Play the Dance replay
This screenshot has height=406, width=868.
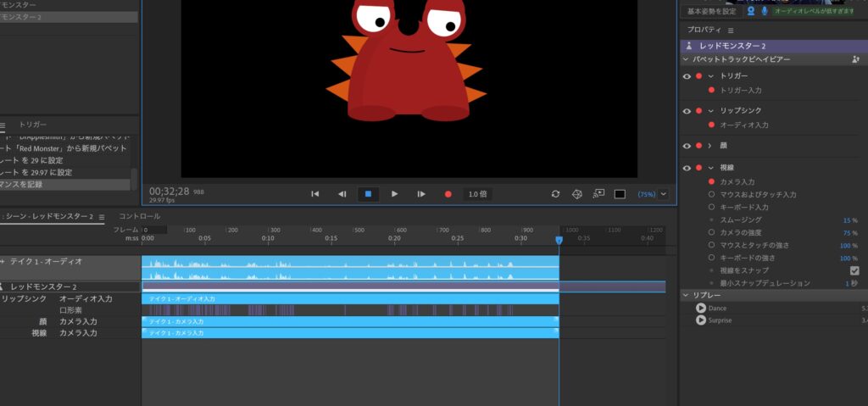[701, 309]
